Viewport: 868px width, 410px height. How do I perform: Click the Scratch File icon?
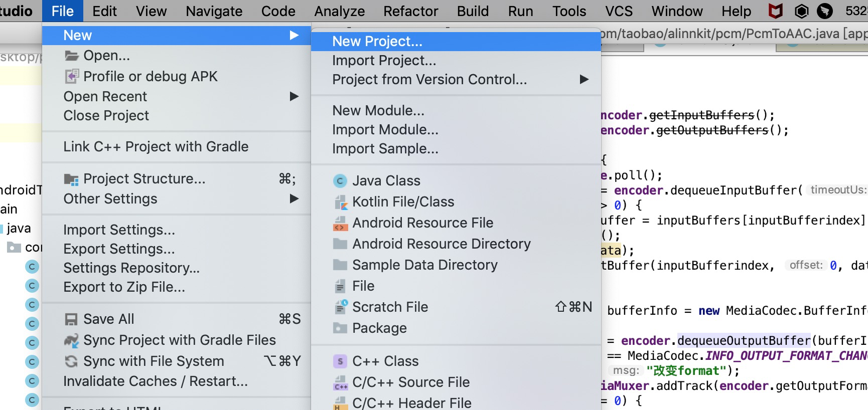(341, 307)
